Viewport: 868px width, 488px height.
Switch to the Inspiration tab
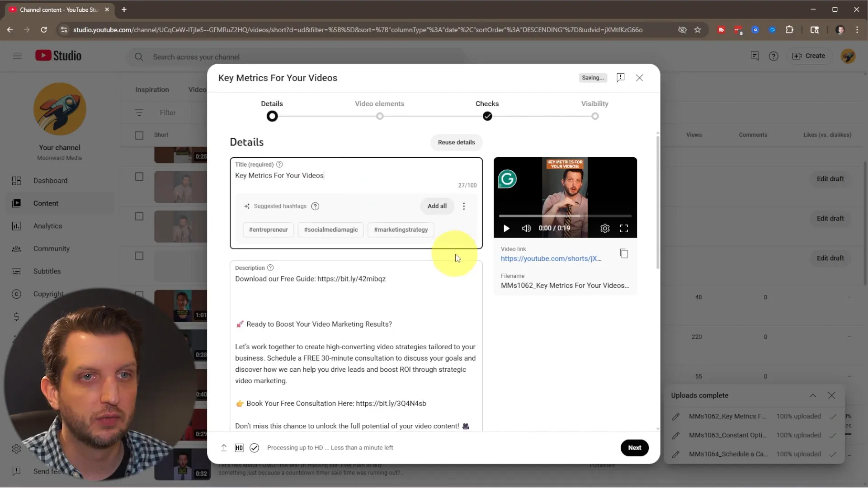(152, 89)
